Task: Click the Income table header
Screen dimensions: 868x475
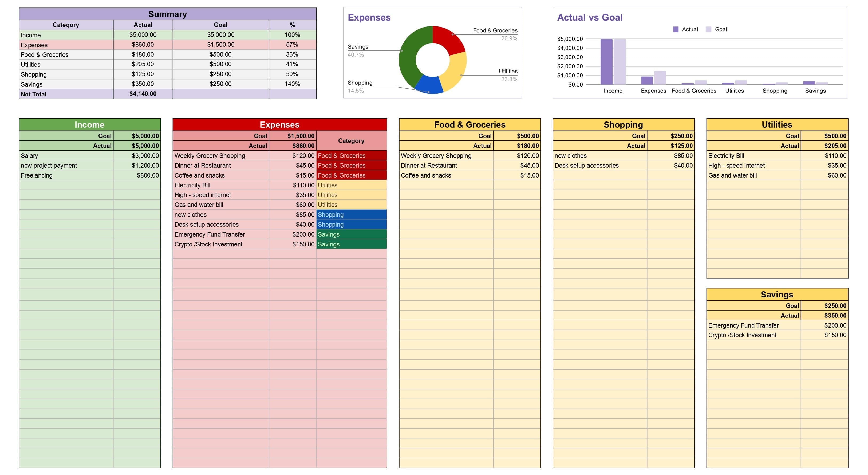Action: pyautogui.click(x=90, y=125)
